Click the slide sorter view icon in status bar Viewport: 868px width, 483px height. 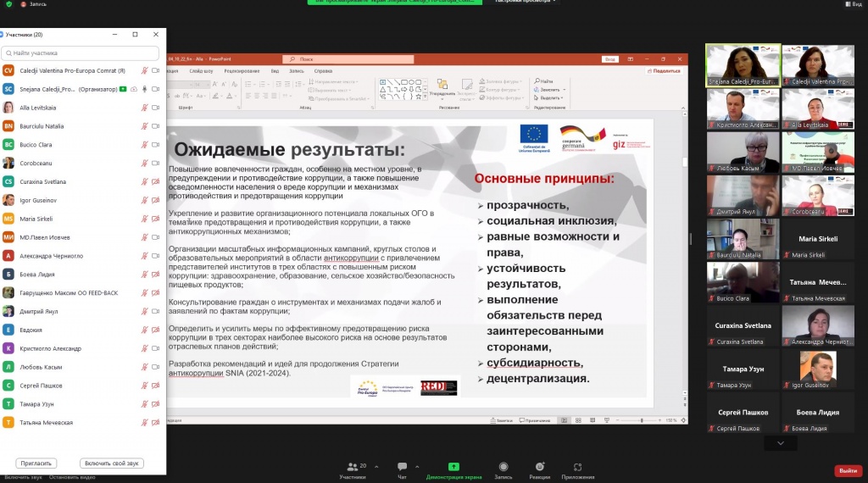578,420
